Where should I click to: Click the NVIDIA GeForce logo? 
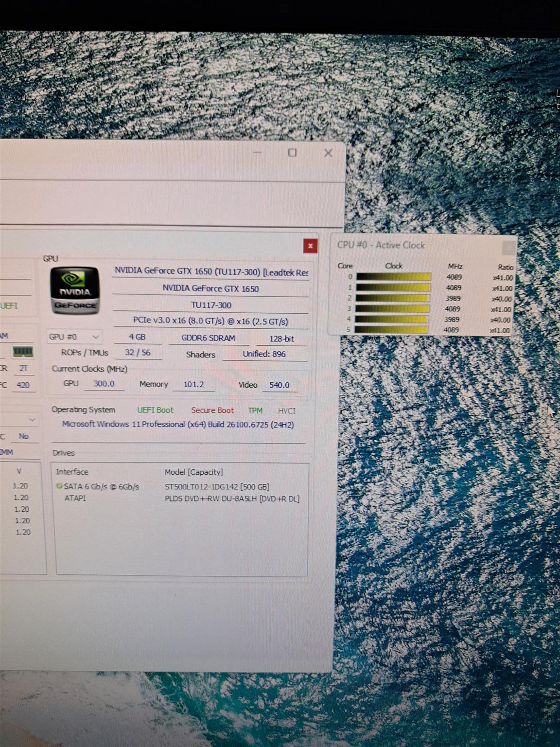75,290
